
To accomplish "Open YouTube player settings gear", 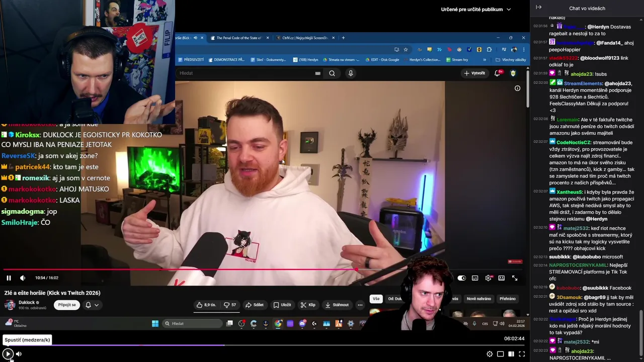I will point(488,278).
